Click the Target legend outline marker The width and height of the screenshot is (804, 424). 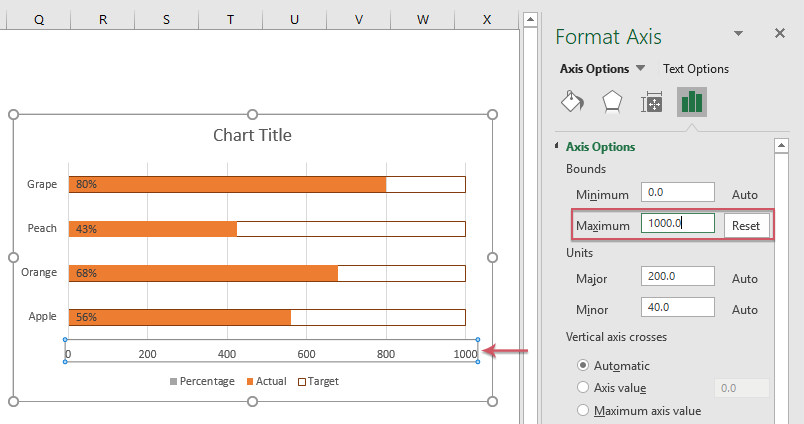(x=302, y=381)
